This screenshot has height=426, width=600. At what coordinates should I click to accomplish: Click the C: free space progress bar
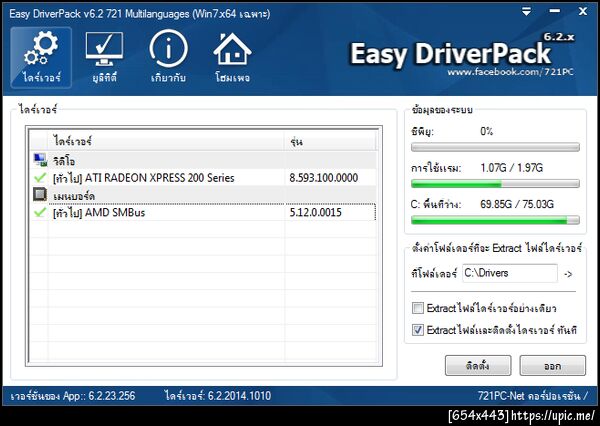point(495,220)
